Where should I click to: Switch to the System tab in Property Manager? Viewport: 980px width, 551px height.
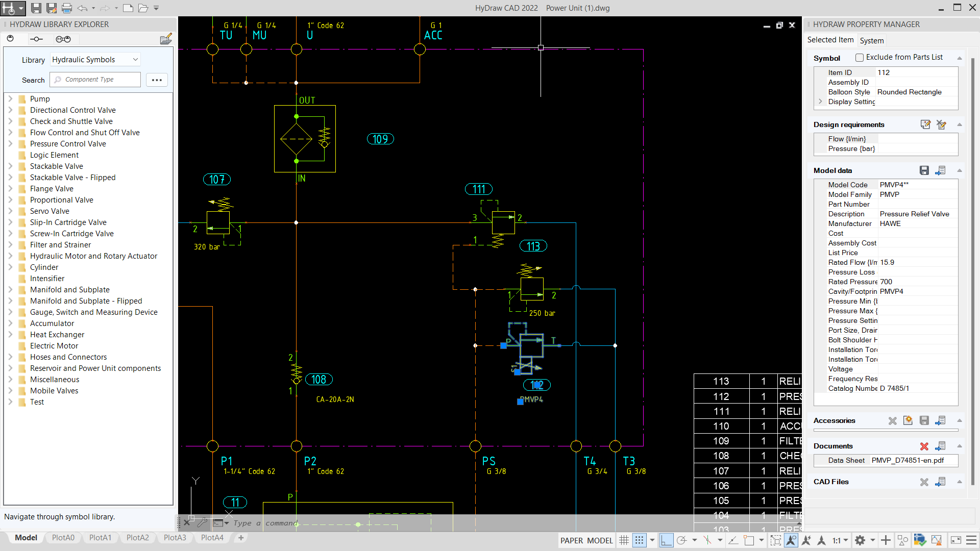(872, 40)
